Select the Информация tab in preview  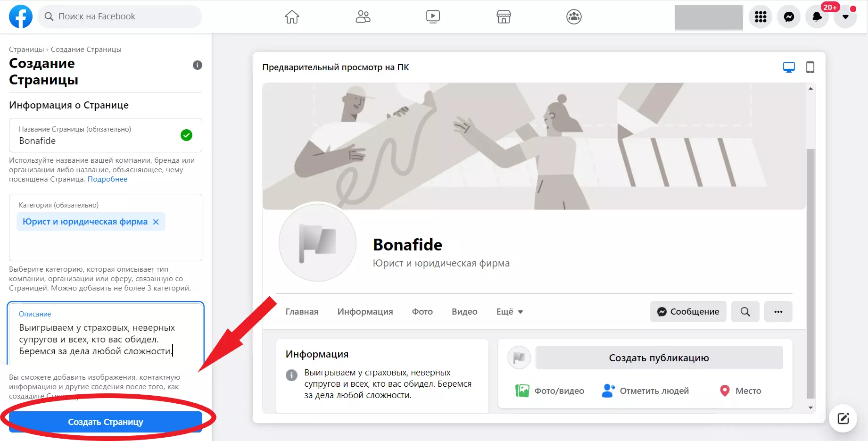click(365, 312)
